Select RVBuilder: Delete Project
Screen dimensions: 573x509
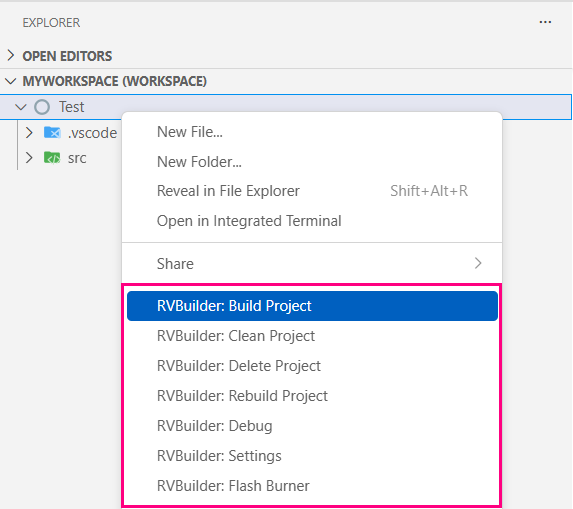pos(312,366)
